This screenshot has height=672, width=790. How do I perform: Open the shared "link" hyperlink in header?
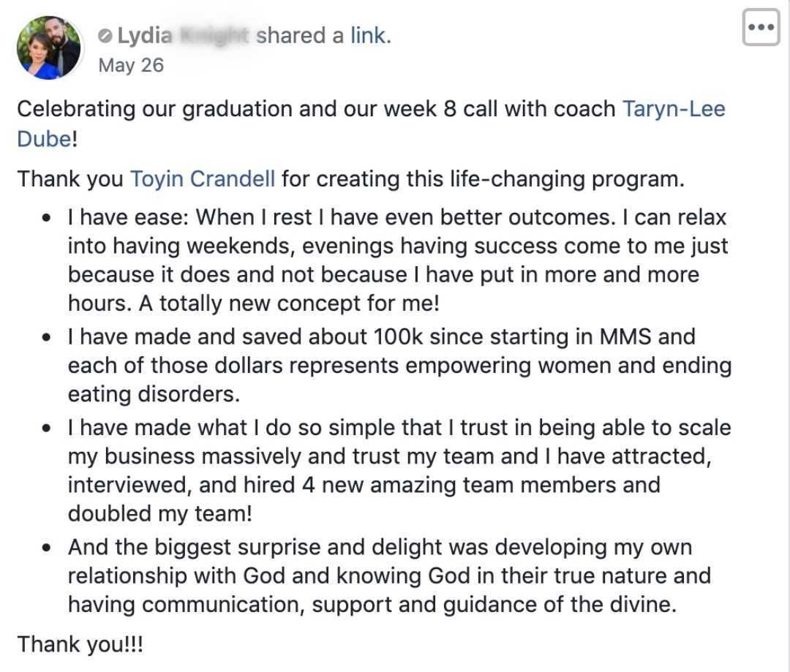pos(368,36)
